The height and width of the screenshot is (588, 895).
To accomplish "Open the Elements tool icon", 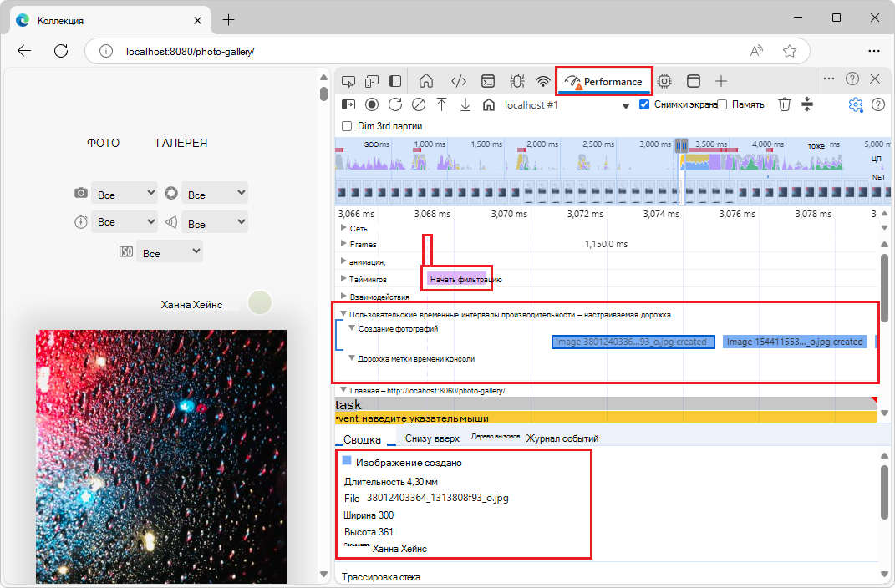I will click(x=458, y=81).
